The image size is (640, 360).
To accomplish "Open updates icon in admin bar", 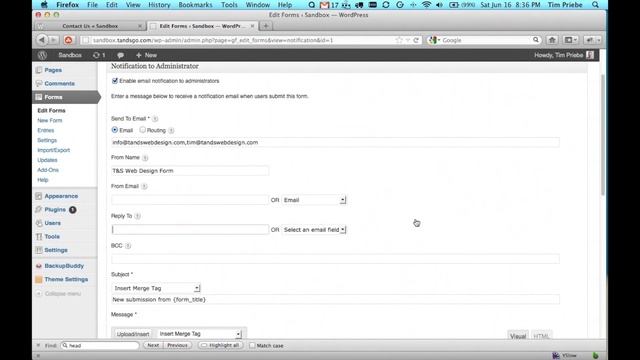I will coord(99,55).
